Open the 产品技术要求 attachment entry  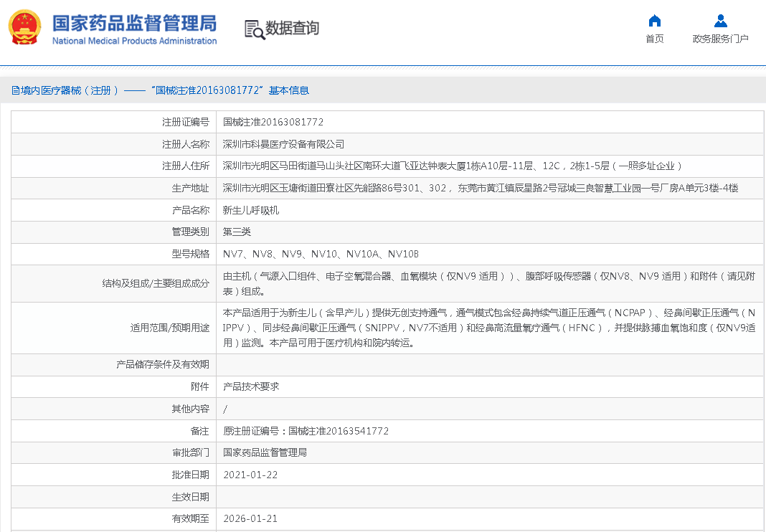251,386
